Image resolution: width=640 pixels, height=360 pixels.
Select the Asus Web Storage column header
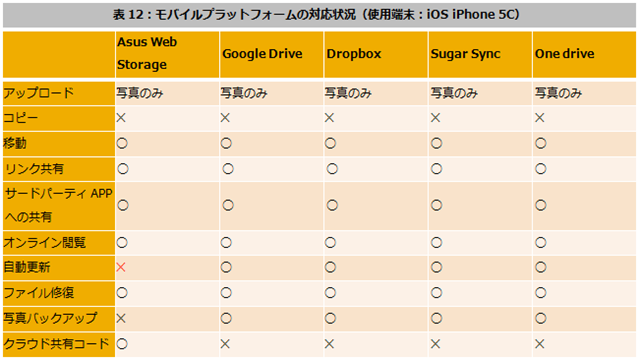coord(167,54)
